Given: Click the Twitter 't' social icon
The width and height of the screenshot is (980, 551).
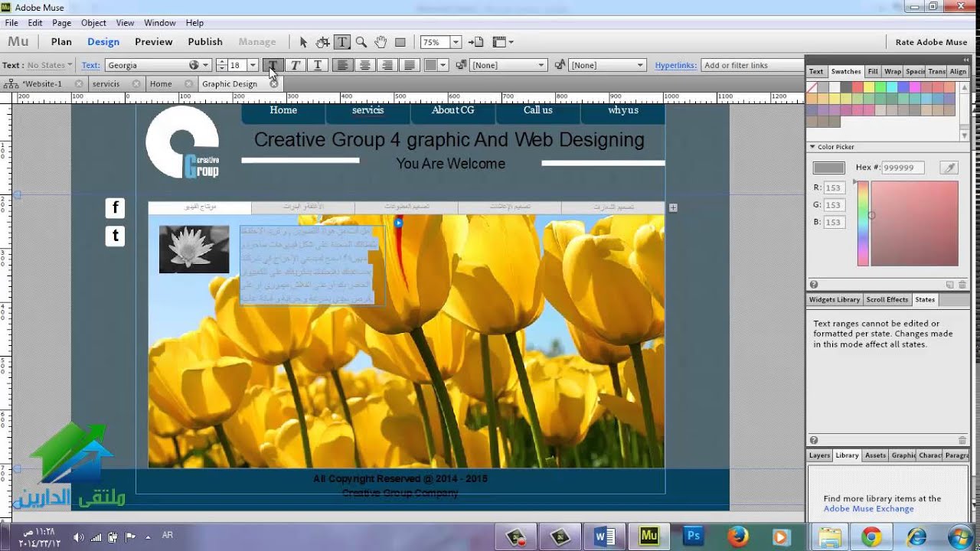Looking at the screenshot, I should click(x=115, y=236).
